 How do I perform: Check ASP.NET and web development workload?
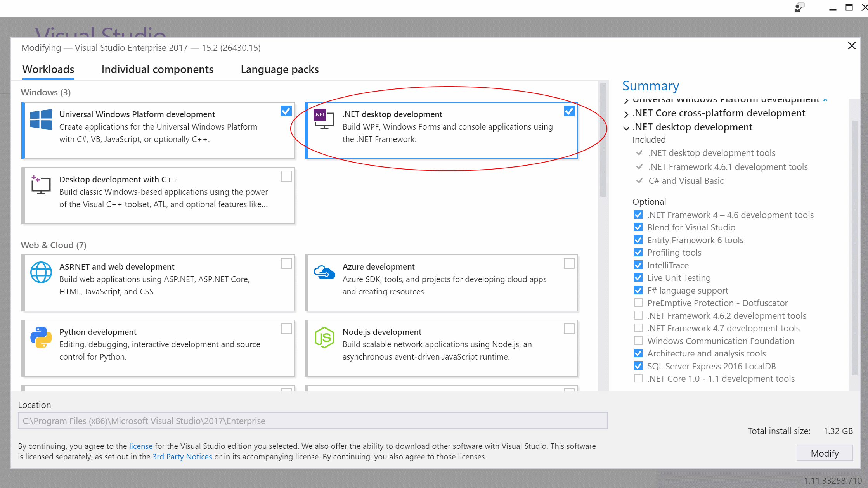click(286, 263)
